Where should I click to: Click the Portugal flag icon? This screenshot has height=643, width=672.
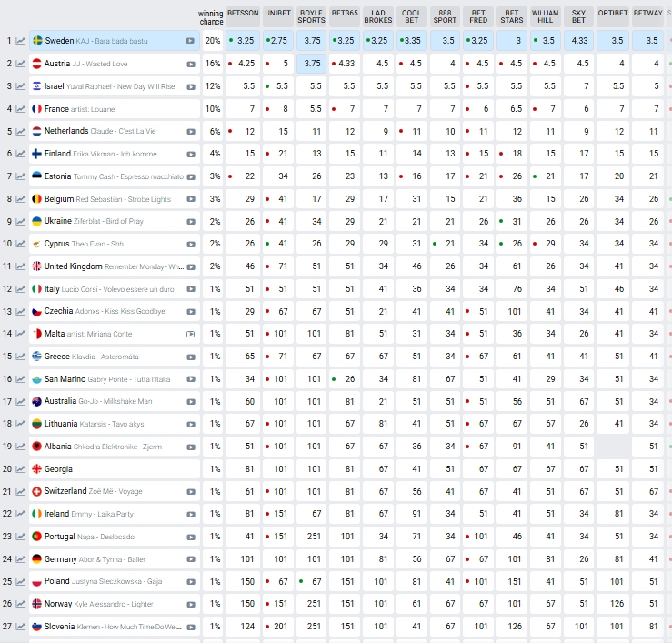(37, 537)
